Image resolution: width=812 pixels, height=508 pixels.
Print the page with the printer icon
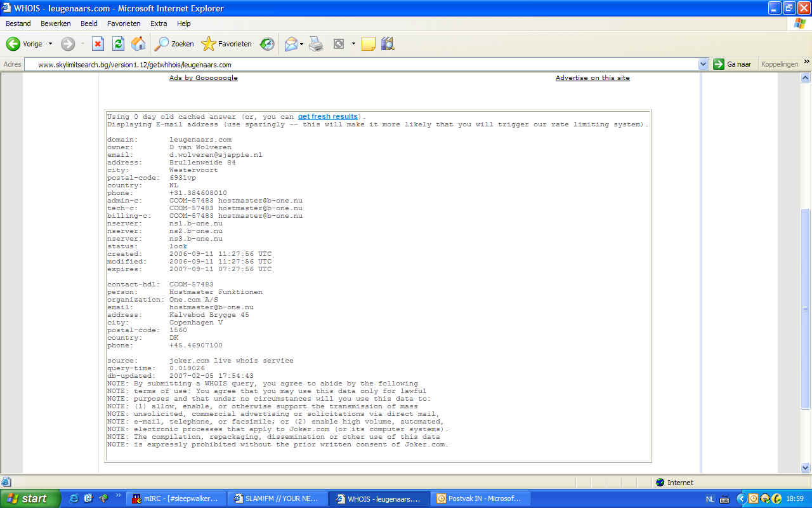(x=316, y=44)
